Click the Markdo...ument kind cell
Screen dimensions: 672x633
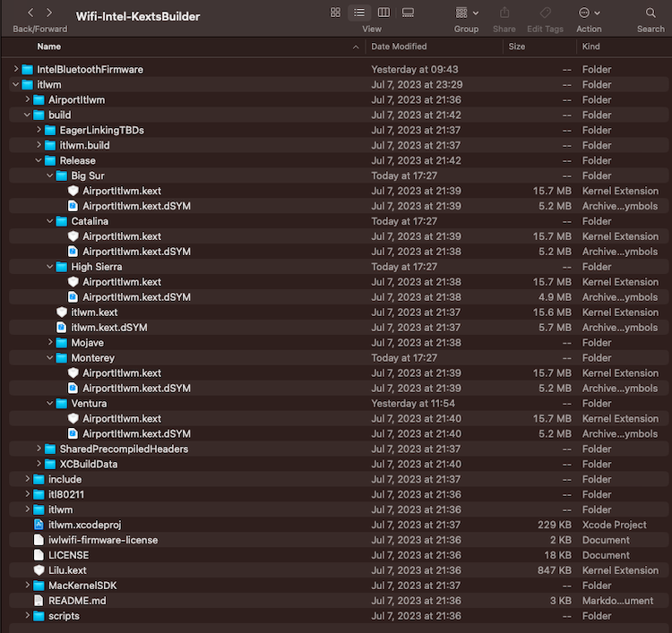point(617,601)
